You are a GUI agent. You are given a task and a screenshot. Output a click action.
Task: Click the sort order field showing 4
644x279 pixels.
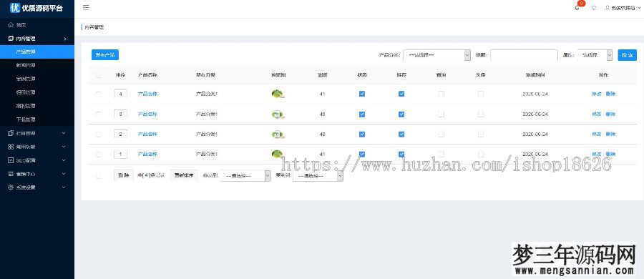pyautogui.click(x=120, y=94)
